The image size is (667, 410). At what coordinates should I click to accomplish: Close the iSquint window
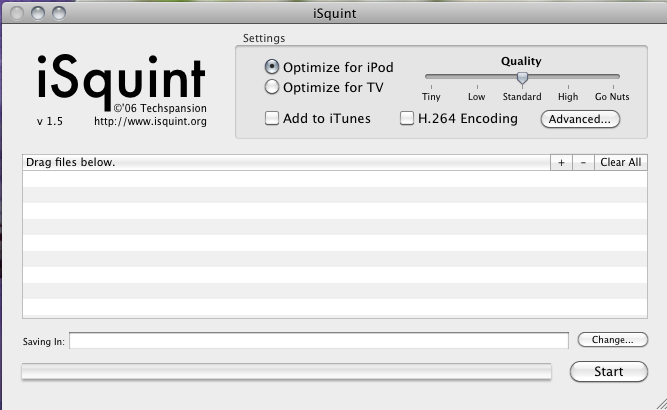coord(17,13)
